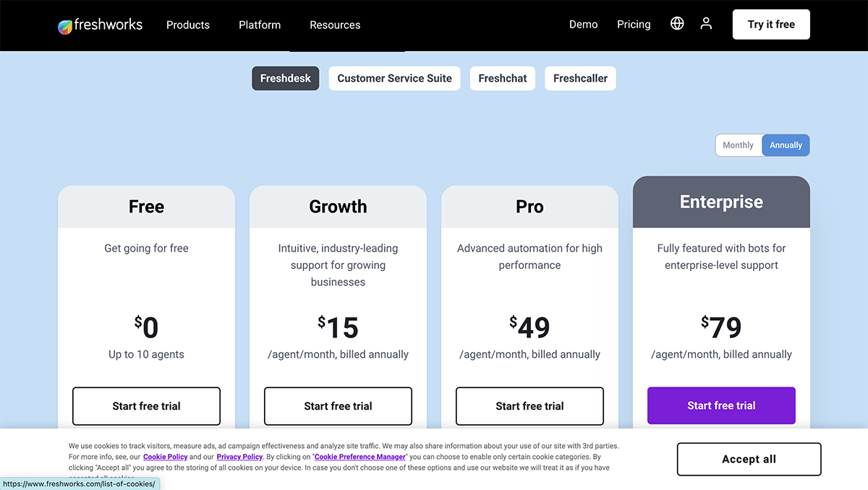Accept all cookies
868x490 pixels.
(x=748, y=459)
